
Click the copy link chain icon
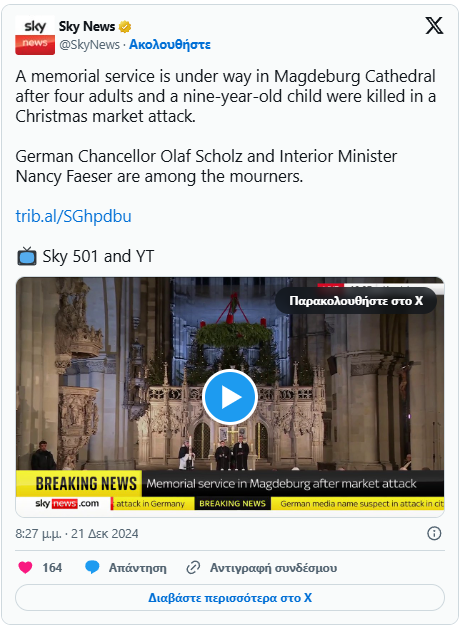(x=193, y=567)
